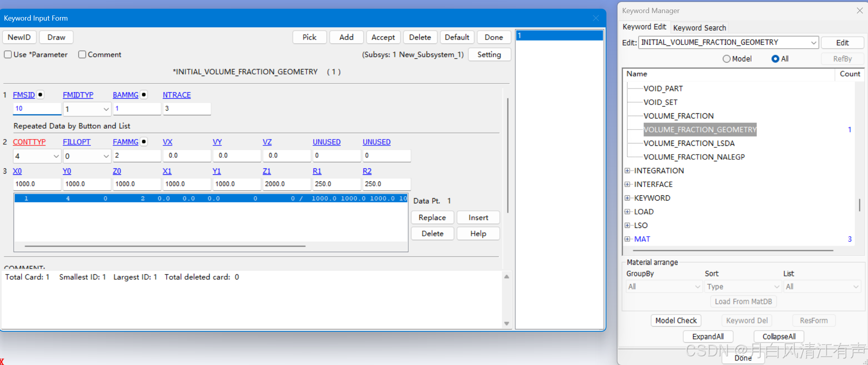Open the Sort Type dropdown
868x365 pixels.
pyautogui.click(x=743, y=287)
